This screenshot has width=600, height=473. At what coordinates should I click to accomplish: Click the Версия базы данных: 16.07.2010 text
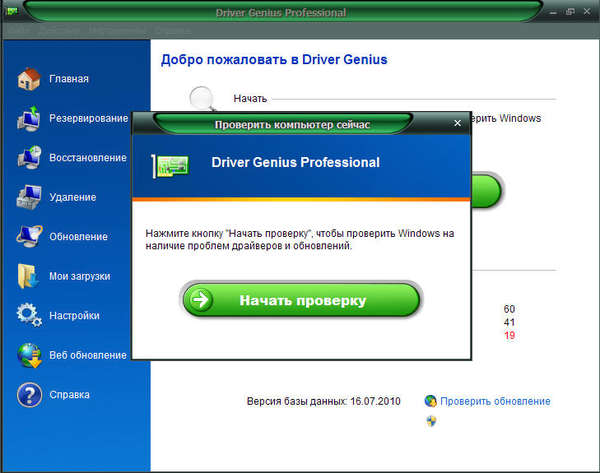[x=323, y=401]
